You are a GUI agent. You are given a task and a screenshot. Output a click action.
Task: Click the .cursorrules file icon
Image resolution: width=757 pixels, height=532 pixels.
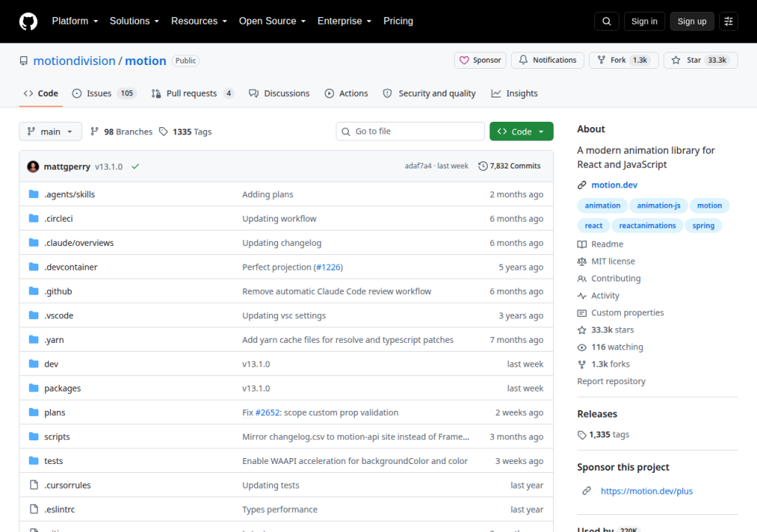coord(34,485)
